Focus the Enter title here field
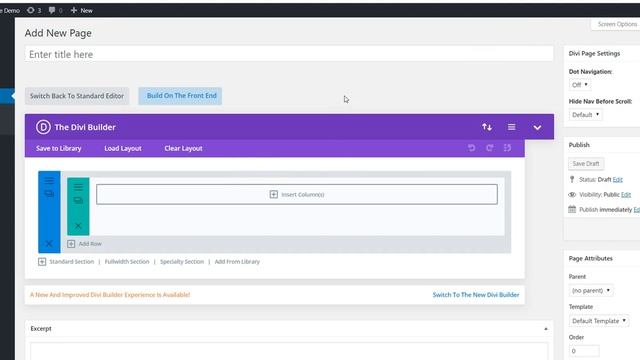The height and width of the screenshot is (360, 640). tap(289, 54)
